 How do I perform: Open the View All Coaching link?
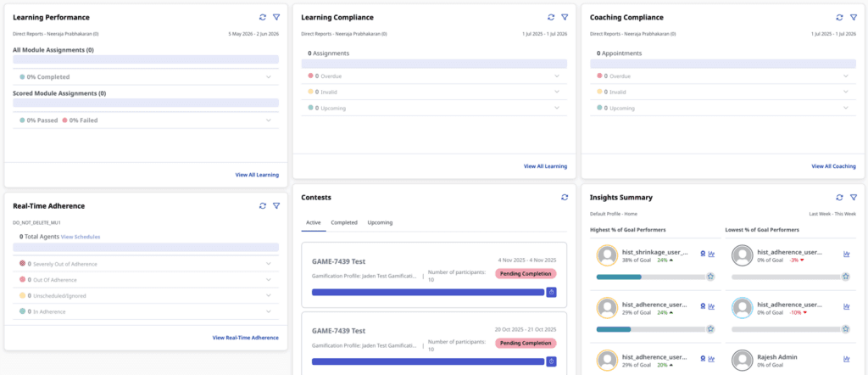pos(834,166)
